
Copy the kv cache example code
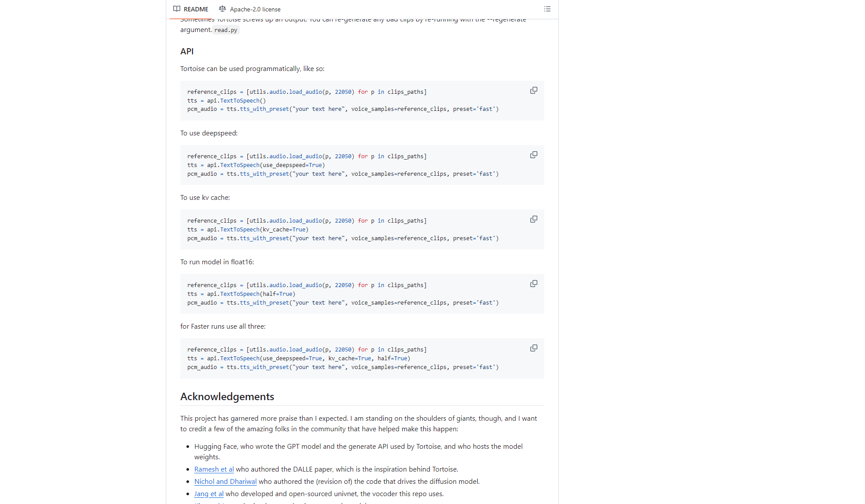(x=533, y=219)
